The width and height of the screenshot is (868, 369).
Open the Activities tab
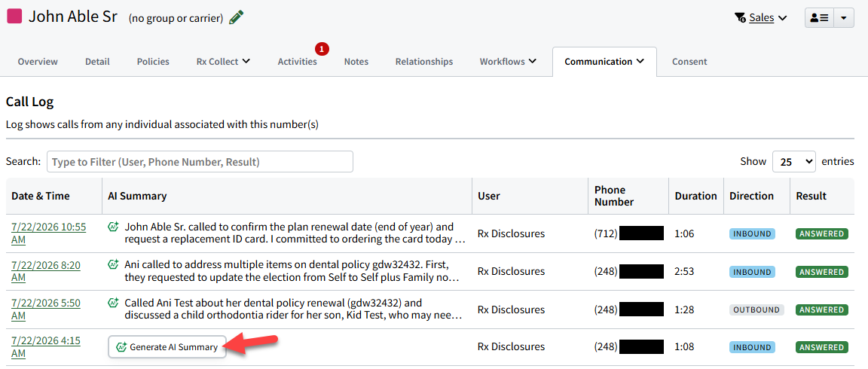coord(298,62)
